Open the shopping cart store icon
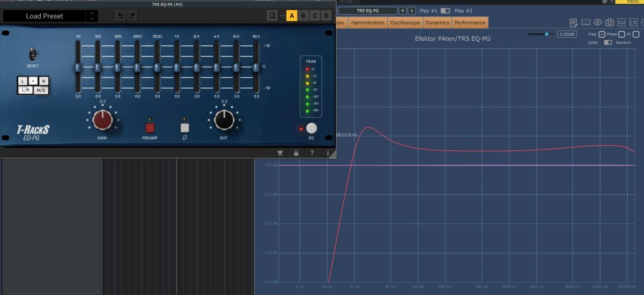The width and height of the screenshot is (644, 295). pyautogui.click(x=280, y=153)
